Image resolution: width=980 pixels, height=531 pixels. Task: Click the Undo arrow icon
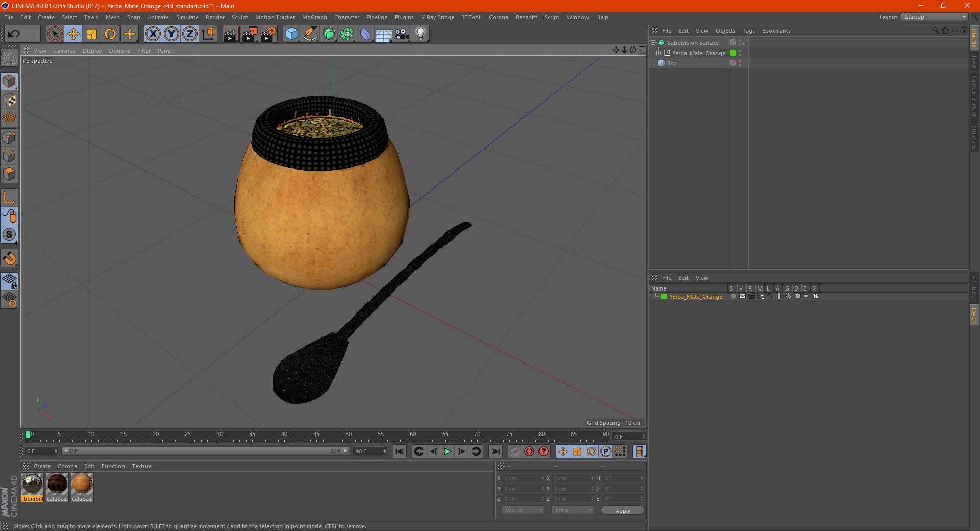click(x=14, y=34)
